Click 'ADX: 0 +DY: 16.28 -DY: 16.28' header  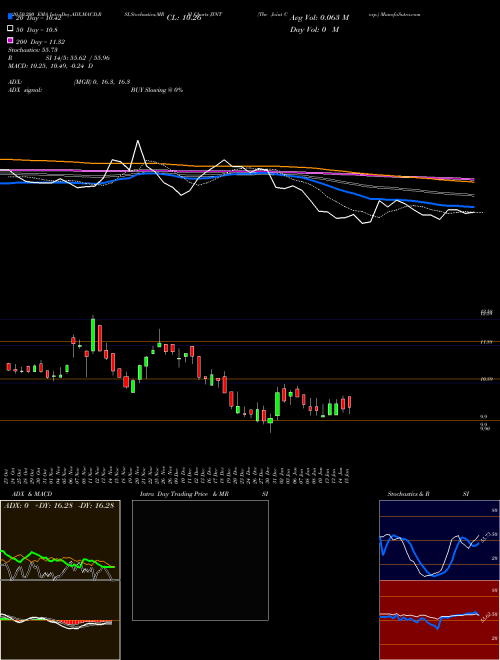[59, 505]
